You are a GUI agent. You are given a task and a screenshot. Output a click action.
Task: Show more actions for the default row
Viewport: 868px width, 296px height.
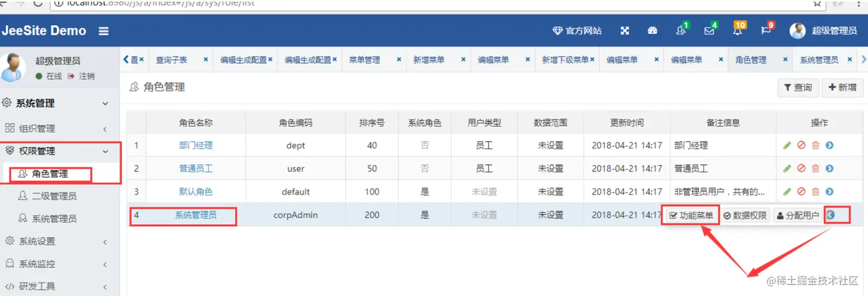830,191
